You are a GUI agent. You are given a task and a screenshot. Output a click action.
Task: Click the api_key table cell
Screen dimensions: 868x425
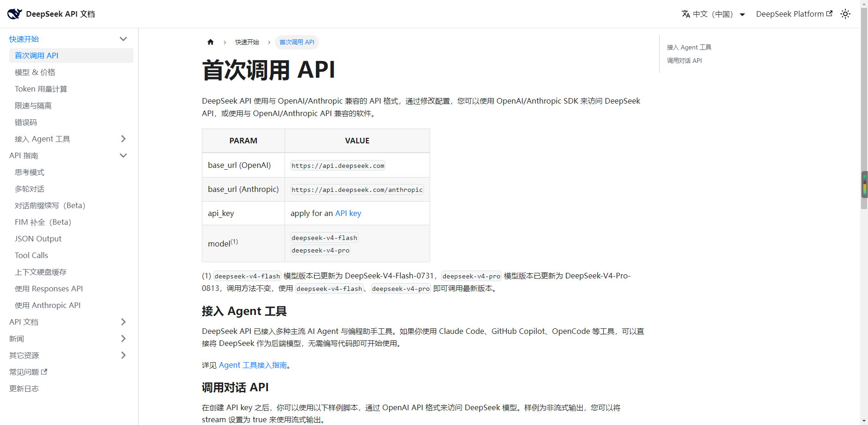point(243,213)
